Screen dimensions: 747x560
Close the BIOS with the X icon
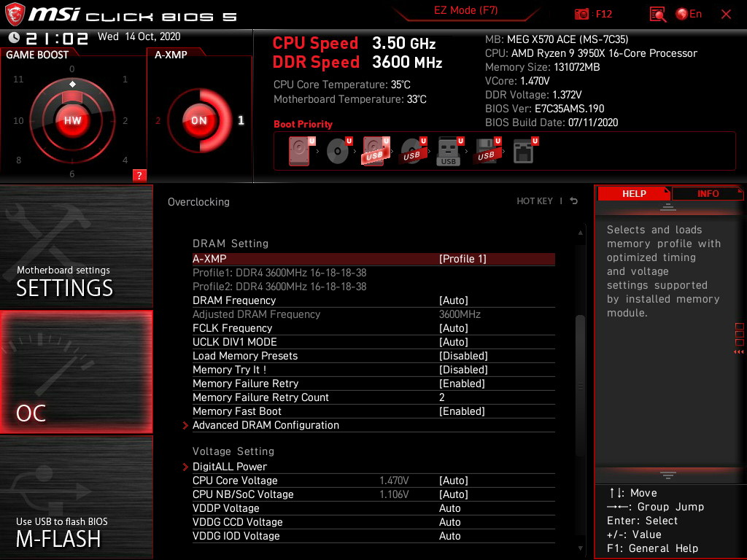point(726,15)
